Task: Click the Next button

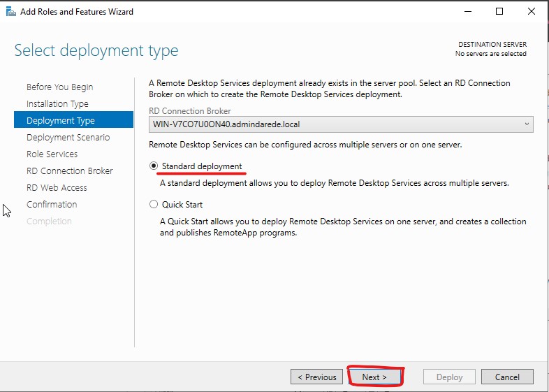Action: tap(374, 377)
